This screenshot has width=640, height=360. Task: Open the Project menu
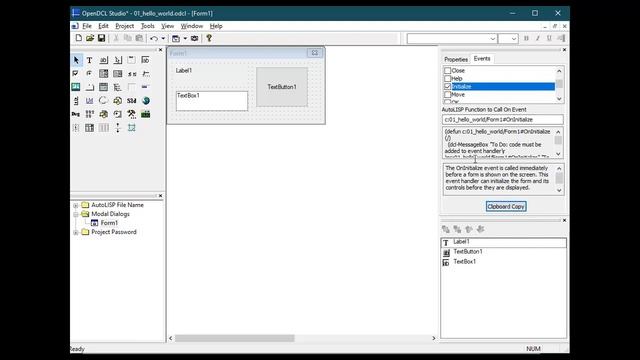coord(124,26)
